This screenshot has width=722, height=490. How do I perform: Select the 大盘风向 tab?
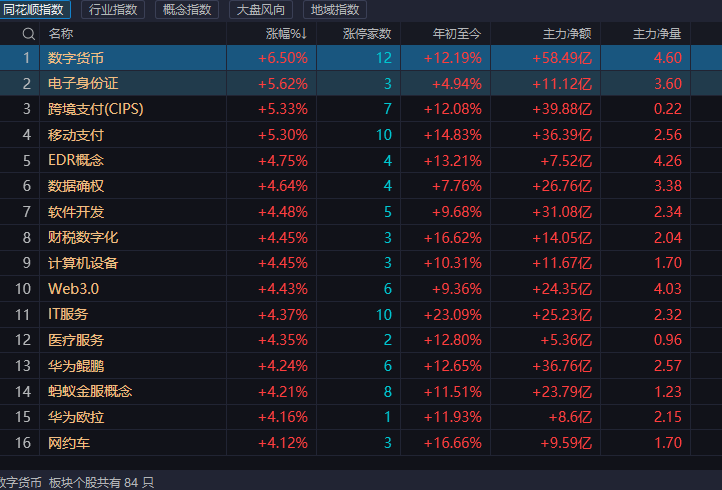(261, 10)
